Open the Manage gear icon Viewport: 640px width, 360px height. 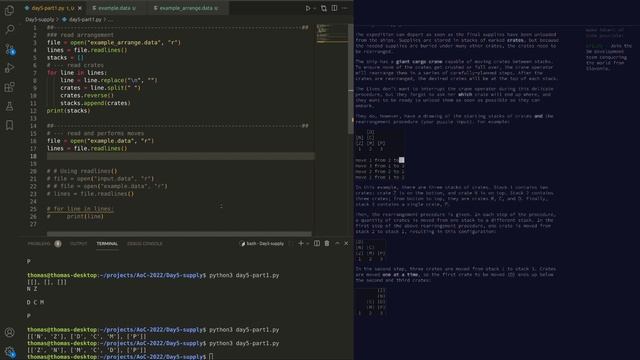click(9, 351)
